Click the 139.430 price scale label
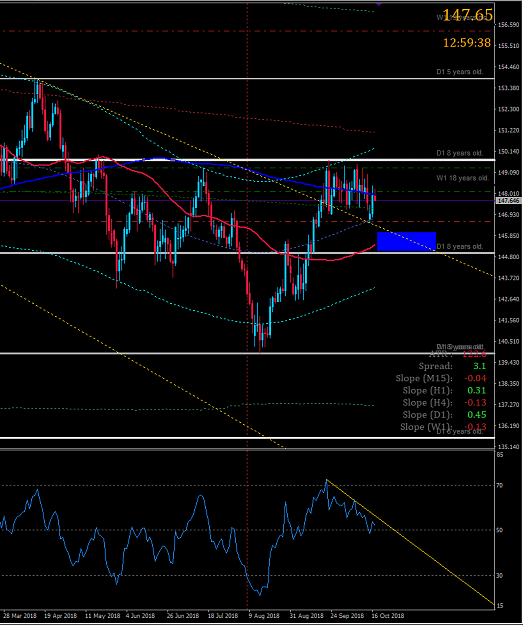The image size is (523, 625). [x=509, y=363]
